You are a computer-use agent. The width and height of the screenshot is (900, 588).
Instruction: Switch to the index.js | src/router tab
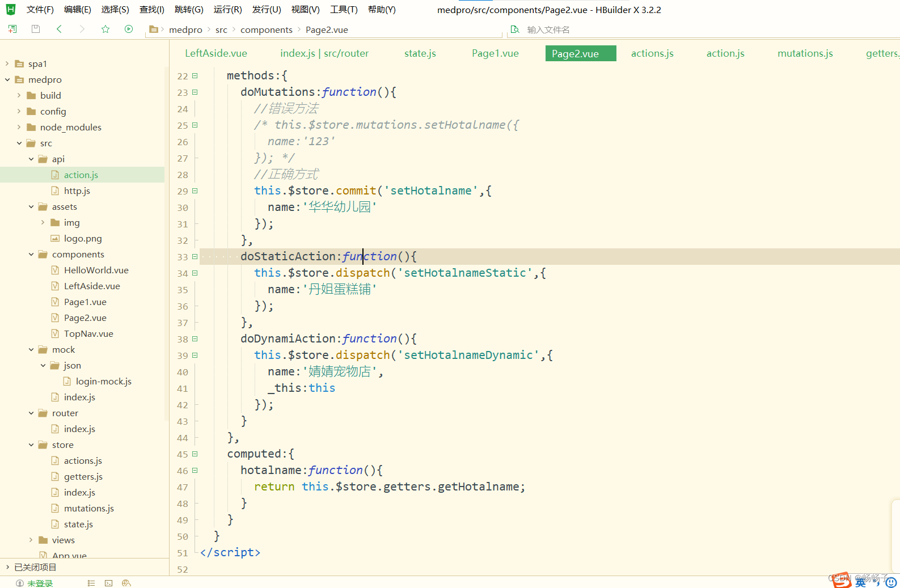pos(324,53)
